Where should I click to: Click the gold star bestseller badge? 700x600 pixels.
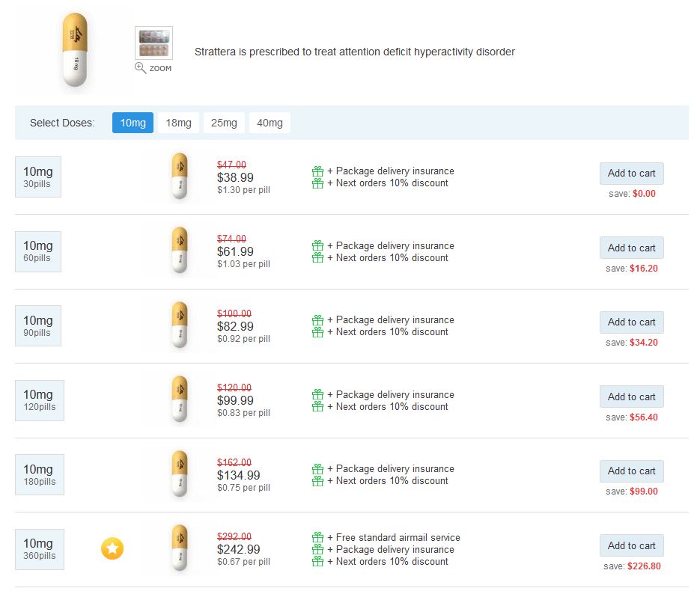pyautogui.click(x=112, y=548)
